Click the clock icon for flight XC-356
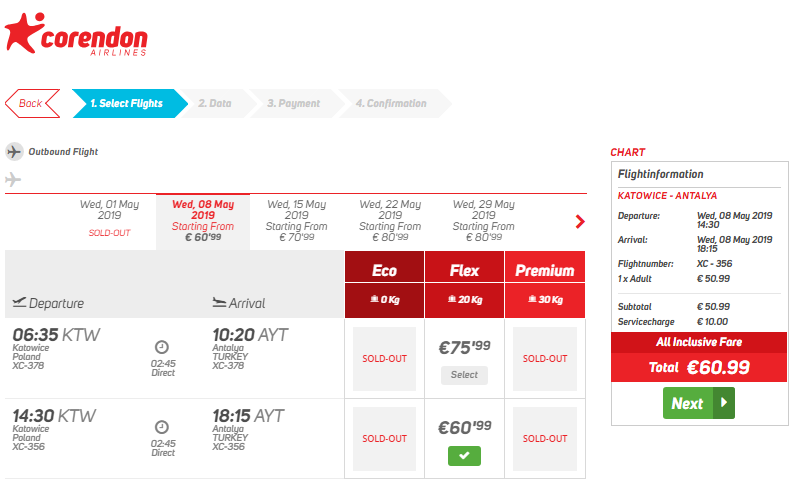 point(162,427)
